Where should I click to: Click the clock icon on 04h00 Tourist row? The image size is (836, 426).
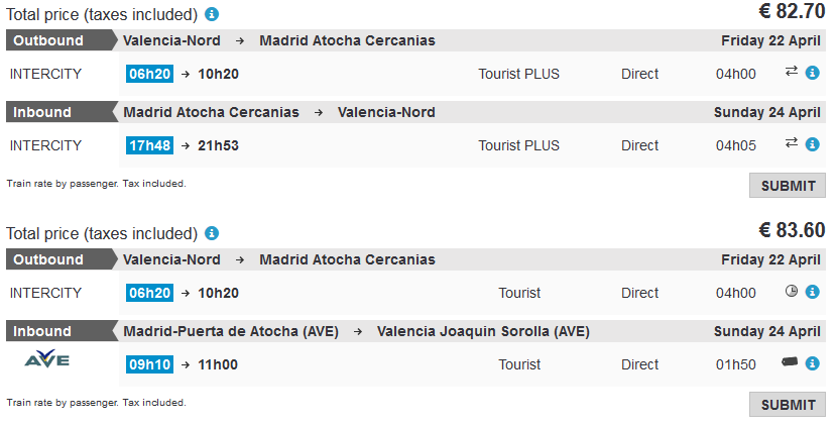[791, 292]
